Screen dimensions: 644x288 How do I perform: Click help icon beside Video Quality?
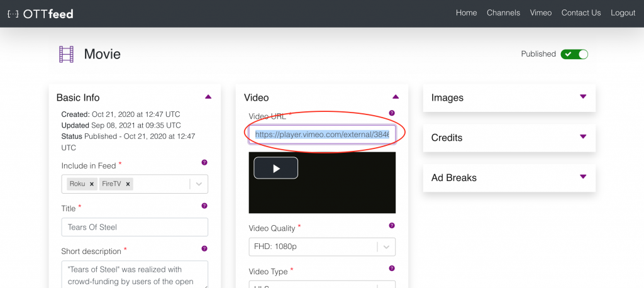[392, 225]
